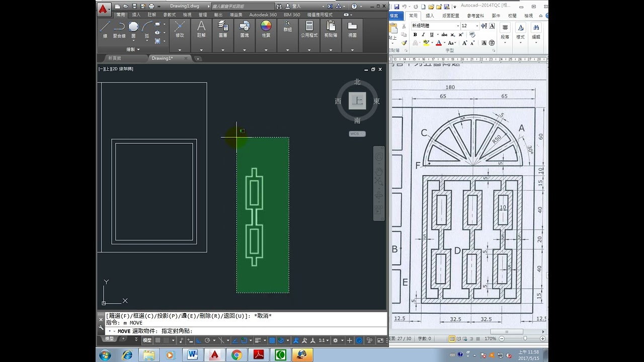Click the Format Painter brush in Word

tap(404, 43)
